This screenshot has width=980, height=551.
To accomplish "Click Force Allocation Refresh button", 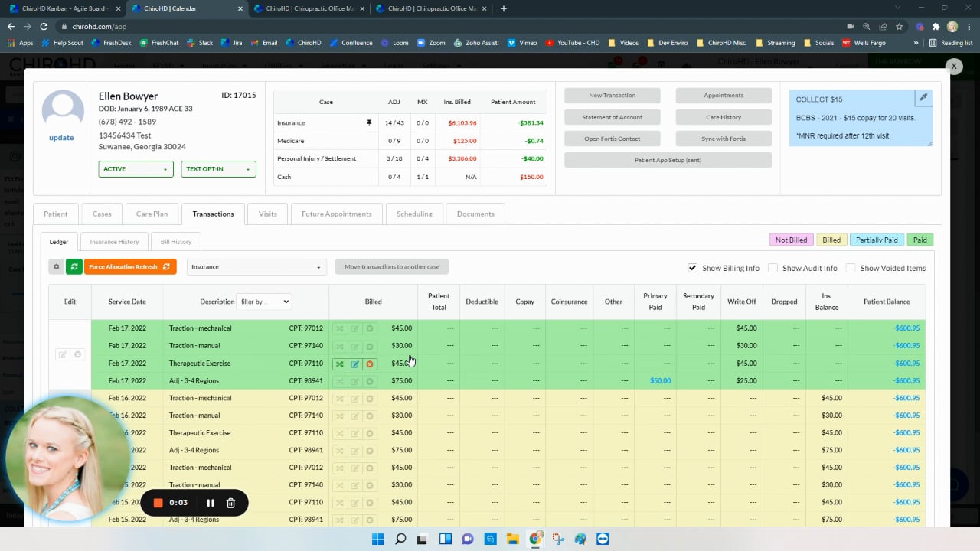I will click(x=130, y=266).
